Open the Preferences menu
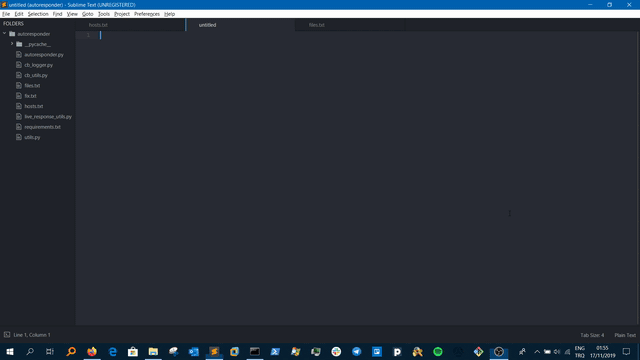Screen dimensions: 640x360 (147, 14)
